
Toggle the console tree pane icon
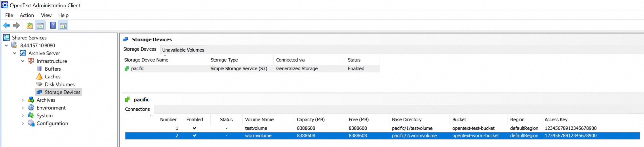point(40,26)
